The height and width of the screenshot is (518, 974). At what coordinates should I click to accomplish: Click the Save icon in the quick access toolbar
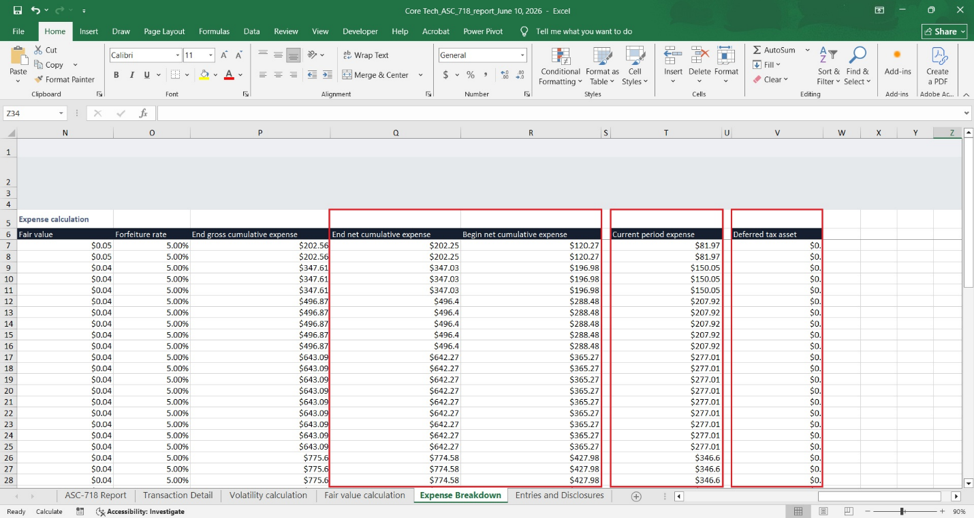coord(17,11)
